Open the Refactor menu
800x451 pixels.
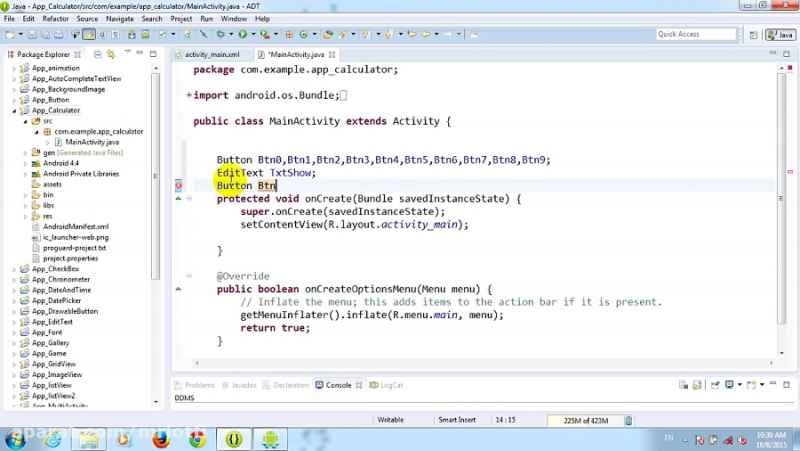click(56, 19)
